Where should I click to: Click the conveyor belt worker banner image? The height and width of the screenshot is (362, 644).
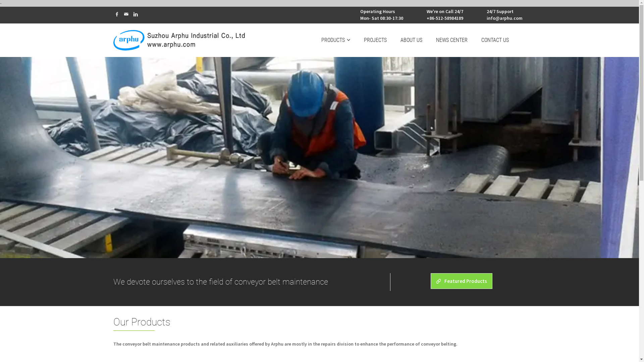pyautogui.click(x=319, y=158)
